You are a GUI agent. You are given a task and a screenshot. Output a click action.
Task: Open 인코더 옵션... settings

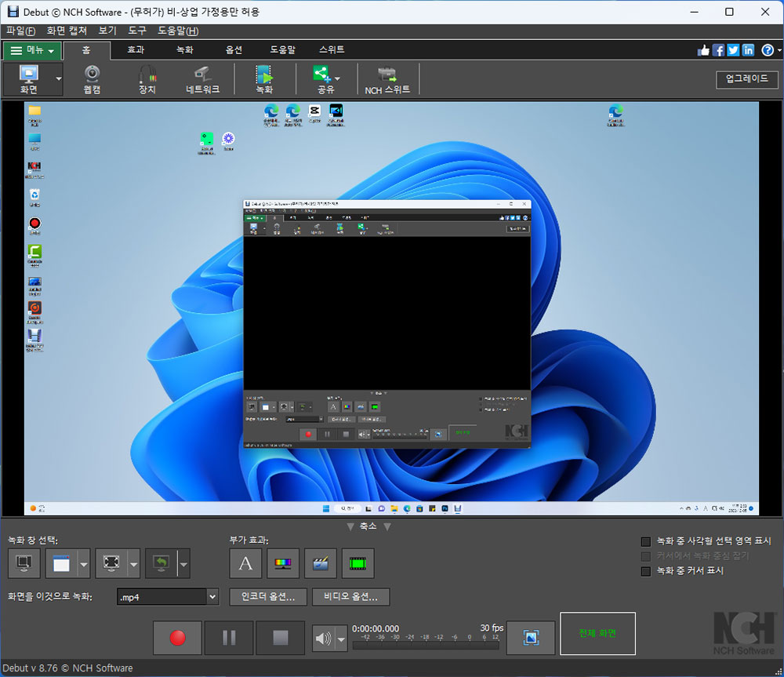[x=268, y=596]
